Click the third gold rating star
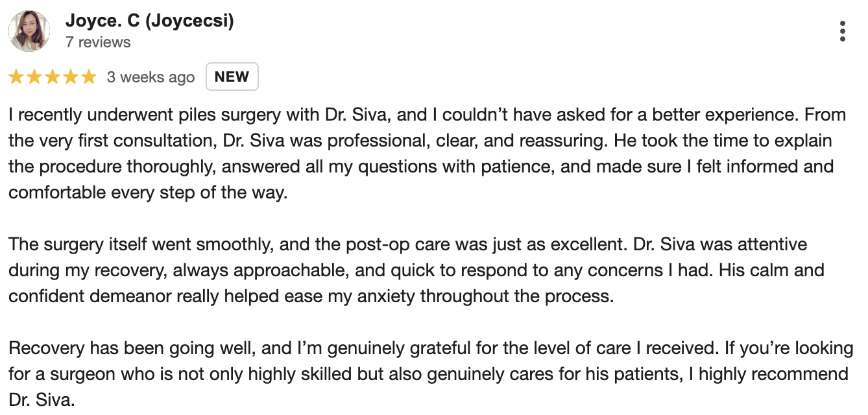 (53, 77)
